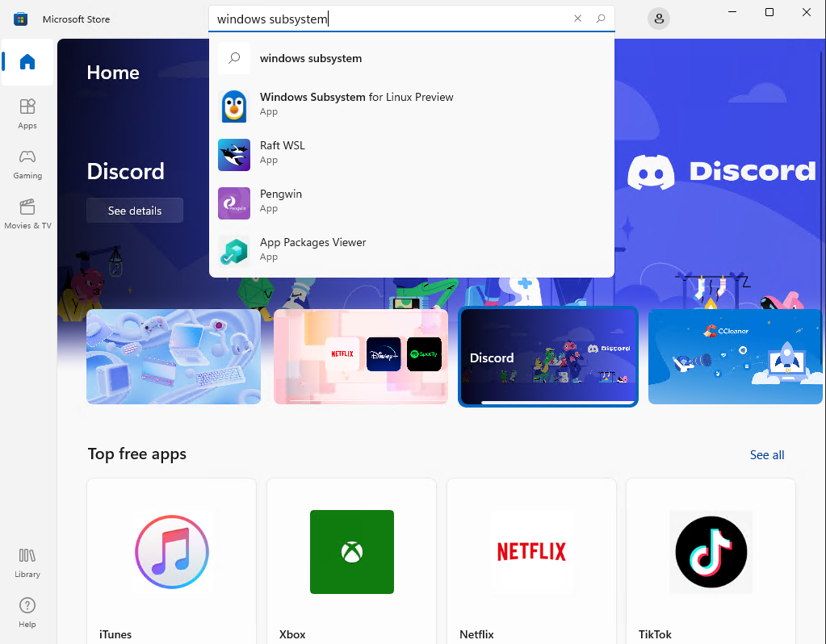Select Windows Subsystem for Linux Preview suggestion
This screenshot has height=644, width=826.
point(356,104)
